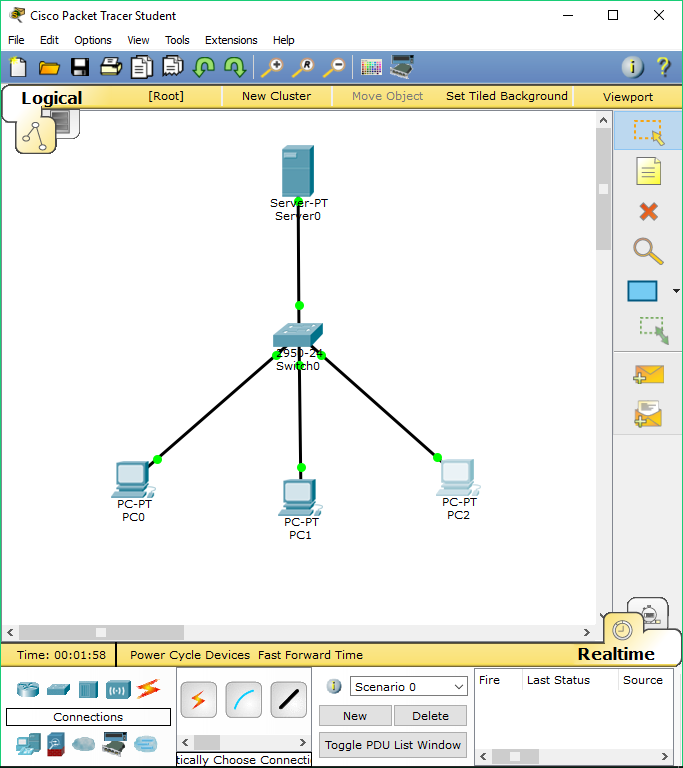Click Fast Forward Time
683x768 pixels.
[x=311, y=655]
